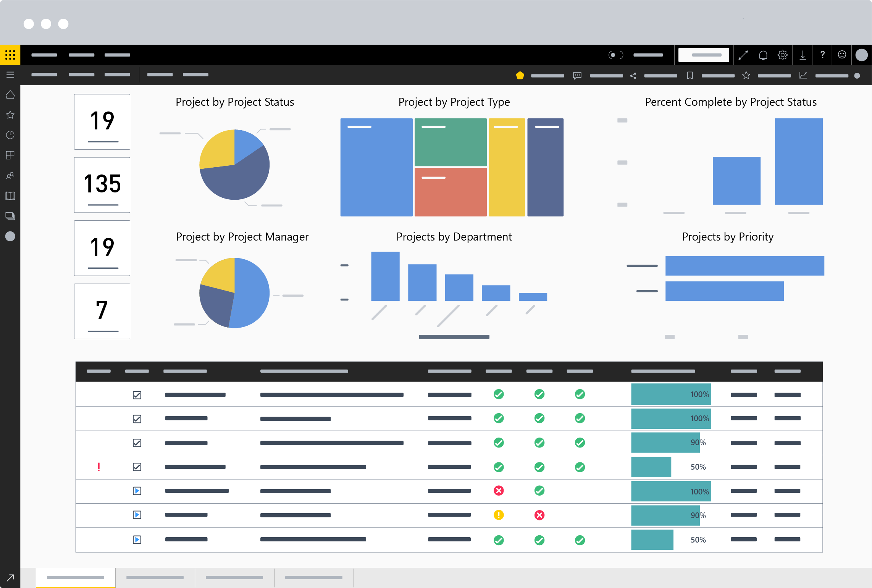Click the white button in top bar
Screen dimensions: 872x588
703,55
